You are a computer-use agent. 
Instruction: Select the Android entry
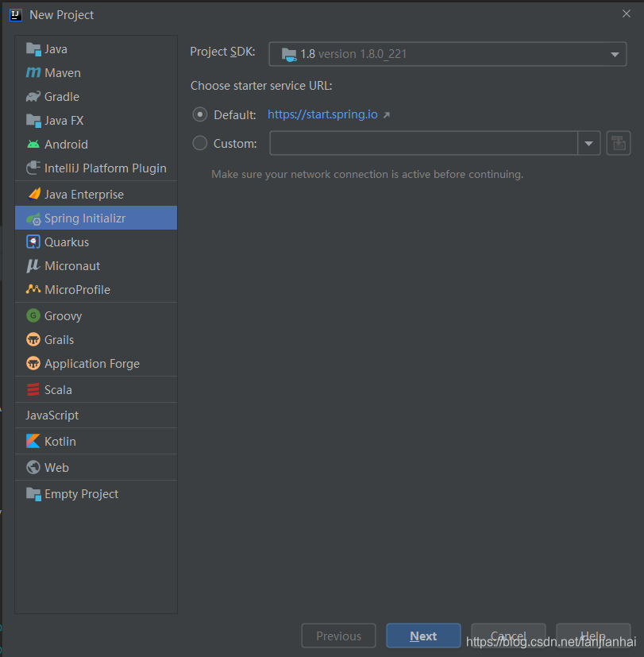96,145
